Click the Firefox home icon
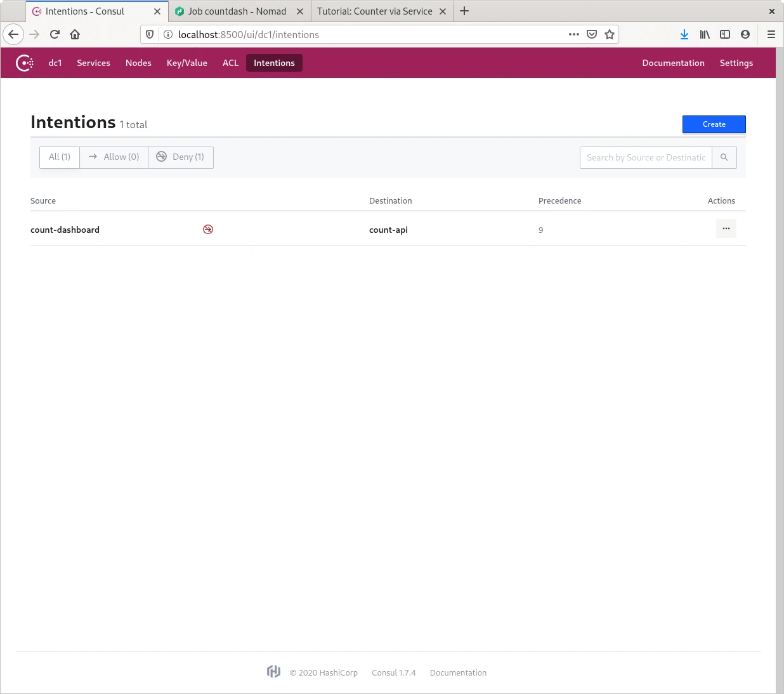The image size is (784, 694). [x=75, y=34]
